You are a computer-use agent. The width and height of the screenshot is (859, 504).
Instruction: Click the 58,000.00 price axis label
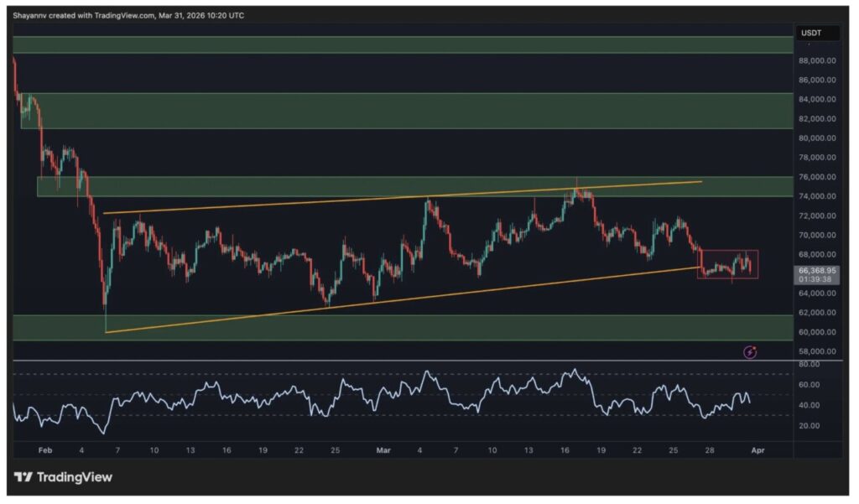pyautogui.click(x=816, y=352)
